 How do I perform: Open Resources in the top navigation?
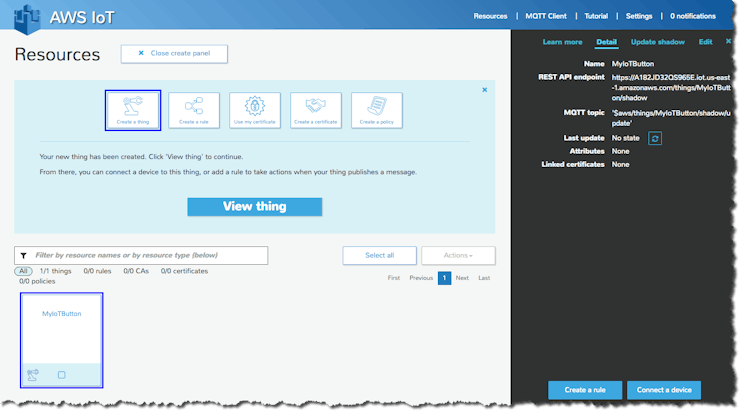click(490, 16)
